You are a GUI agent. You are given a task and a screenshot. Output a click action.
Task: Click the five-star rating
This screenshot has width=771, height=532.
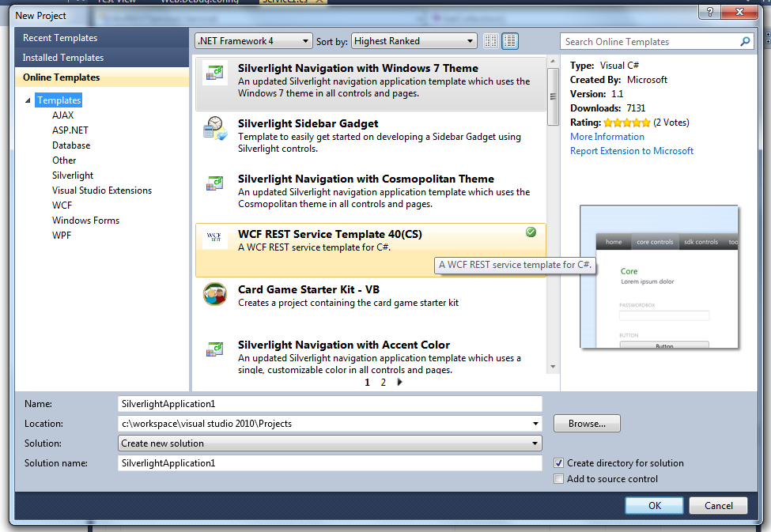click(x=627, y=123)
